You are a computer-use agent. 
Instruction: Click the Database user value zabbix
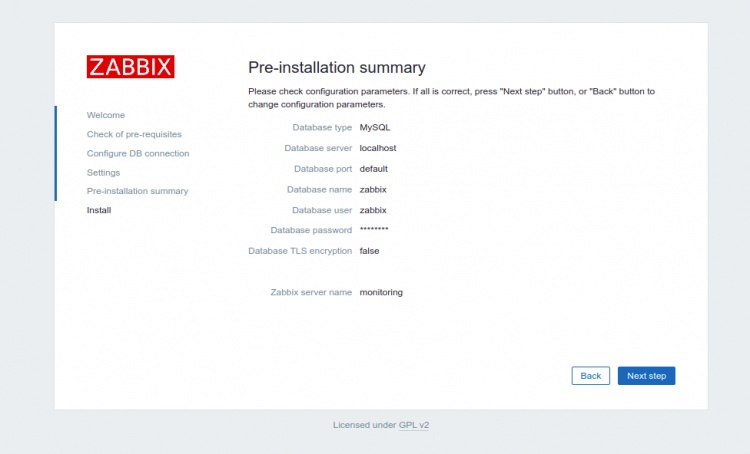pyautogui.click(x=373, y=210)
